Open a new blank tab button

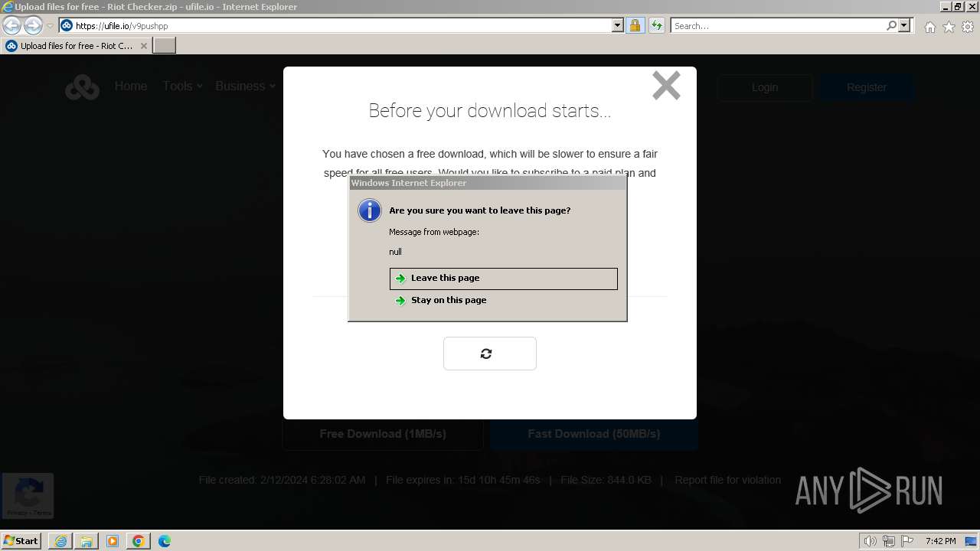165,46
